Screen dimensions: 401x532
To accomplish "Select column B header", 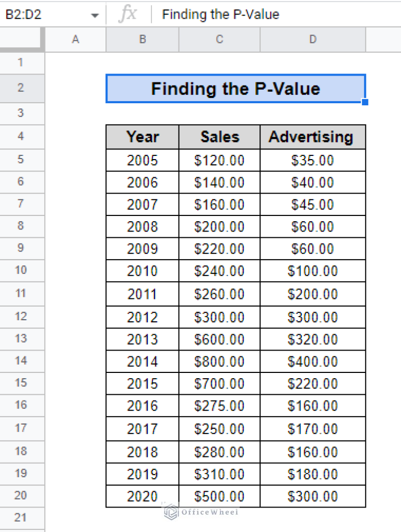I will point(142,39).
